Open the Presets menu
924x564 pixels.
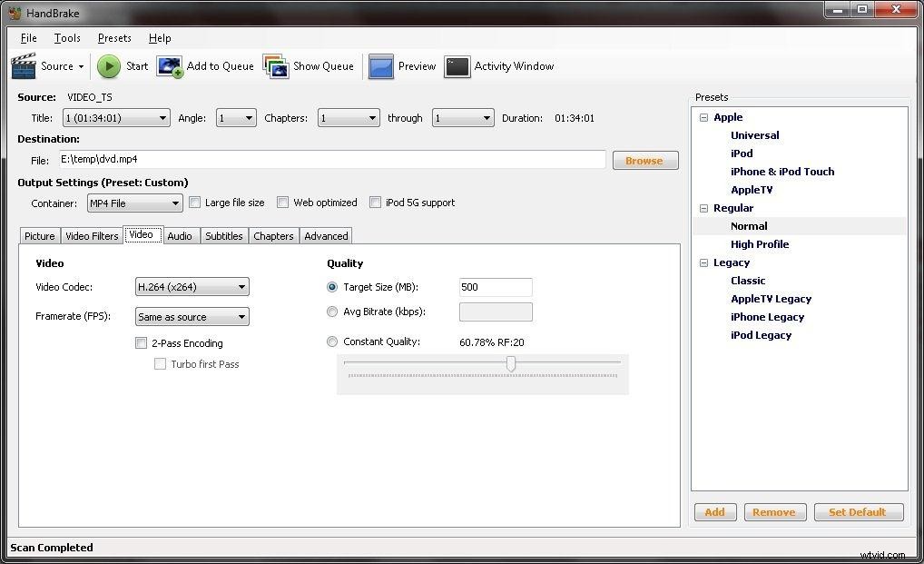click(x=114, y=38)
